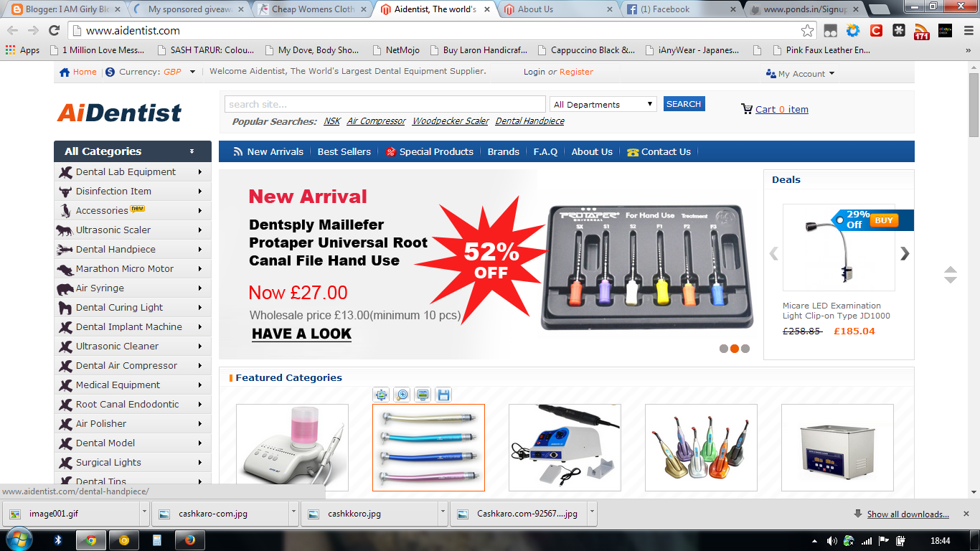Select the third banner slide dot

pyautogui.click(x=745, y=349)
